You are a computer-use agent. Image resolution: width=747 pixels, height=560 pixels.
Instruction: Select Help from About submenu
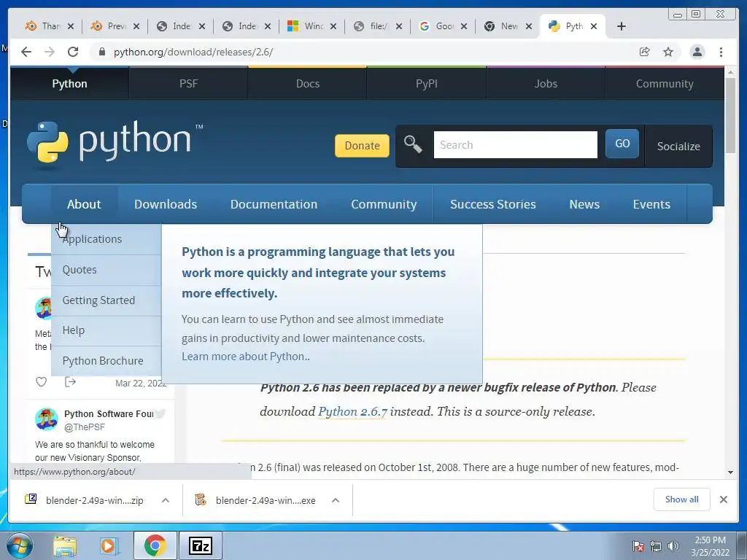(107, 330)
